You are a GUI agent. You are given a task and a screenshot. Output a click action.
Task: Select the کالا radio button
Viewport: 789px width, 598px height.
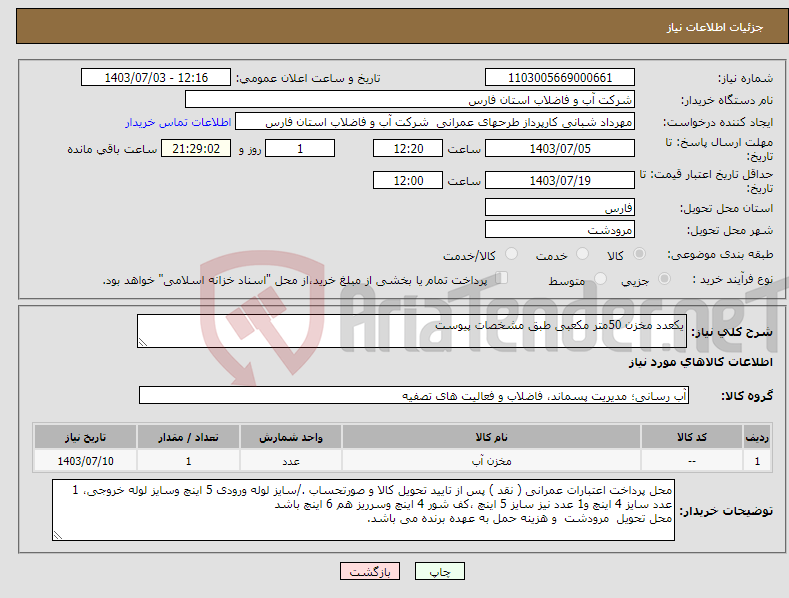coord(639,254)
